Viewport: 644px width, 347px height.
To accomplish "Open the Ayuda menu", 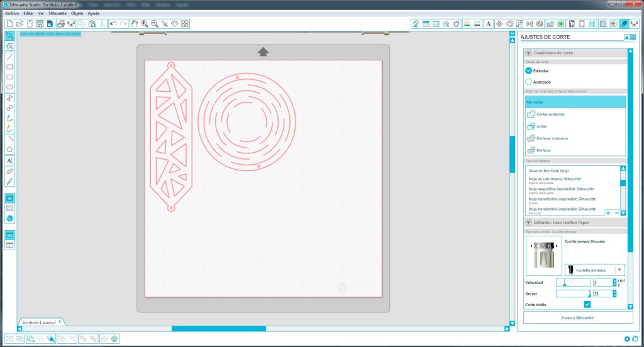I will point(93,14).
